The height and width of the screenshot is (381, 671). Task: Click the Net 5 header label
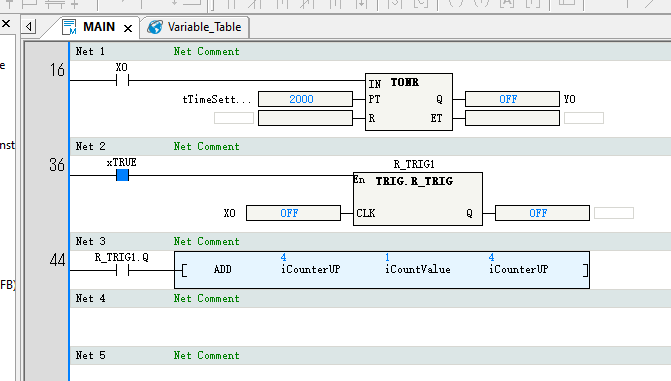pos(90,355)
